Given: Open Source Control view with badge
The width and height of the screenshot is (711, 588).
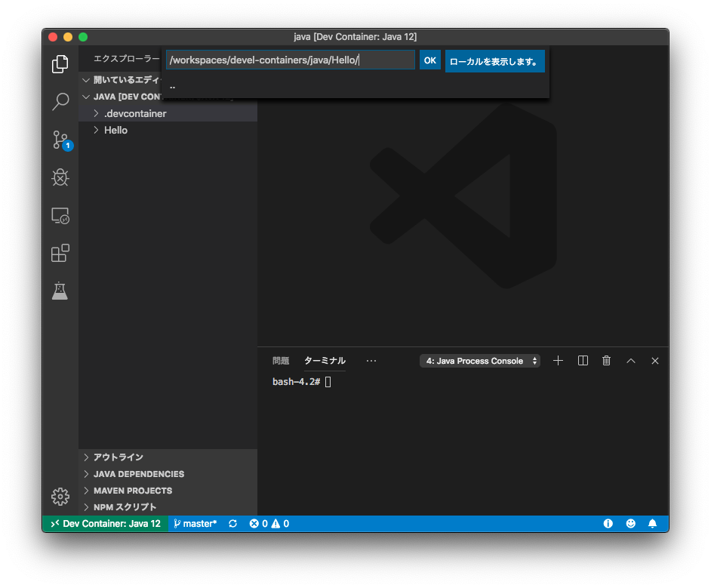Looking at the screenshot, I should click(61, 140).
